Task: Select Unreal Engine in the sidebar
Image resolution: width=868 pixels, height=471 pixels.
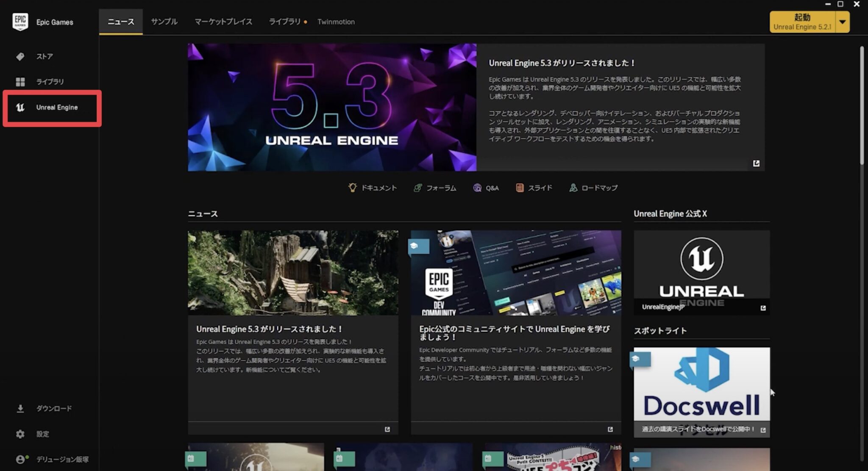Action: click(x=56, y=108)
